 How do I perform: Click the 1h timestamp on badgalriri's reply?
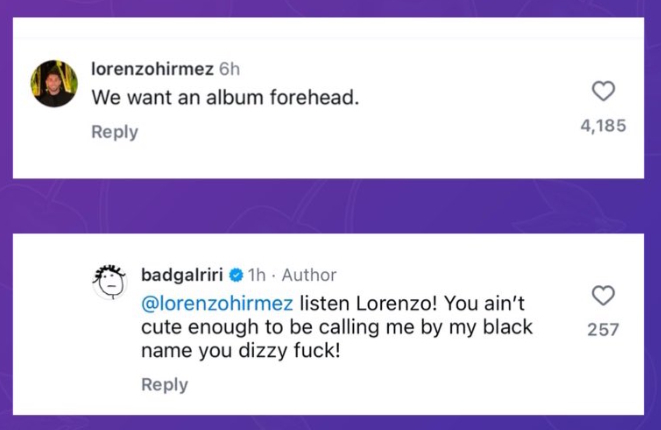tap(257, 275)
